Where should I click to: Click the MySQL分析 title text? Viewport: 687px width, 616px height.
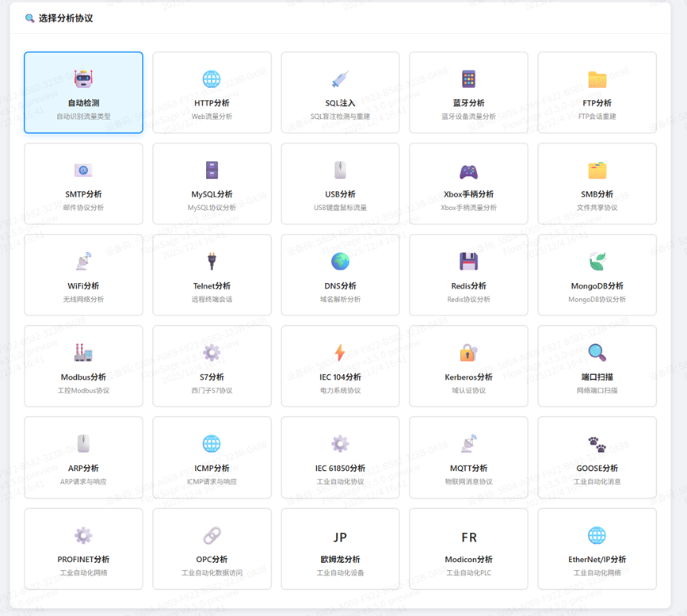point(212,194)
